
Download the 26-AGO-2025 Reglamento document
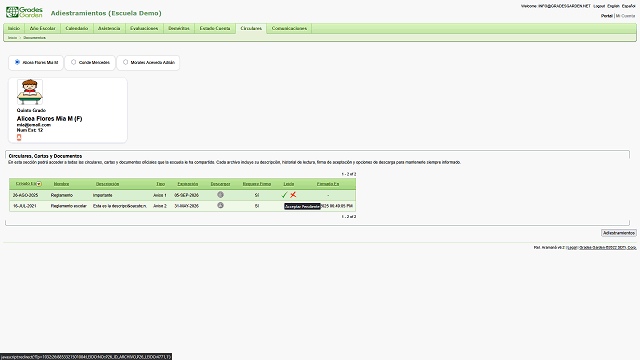pos(220,195)
